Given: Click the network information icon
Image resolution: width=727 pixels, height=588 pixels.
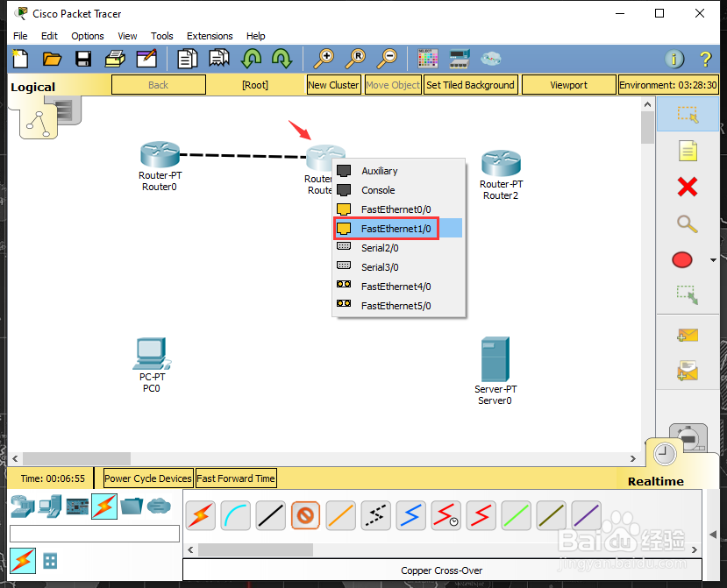Looking at the screenshot, I should tap(674, 59).
